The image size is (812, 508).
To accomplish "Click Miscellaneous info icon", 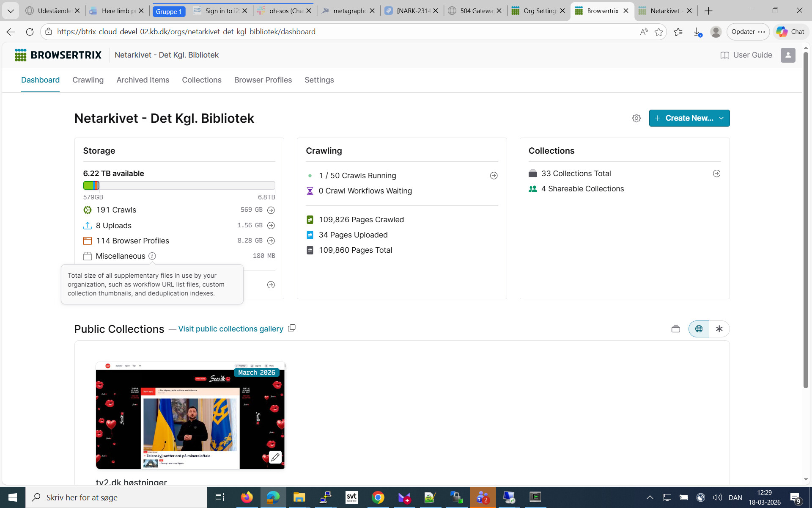I will [152, 256].
